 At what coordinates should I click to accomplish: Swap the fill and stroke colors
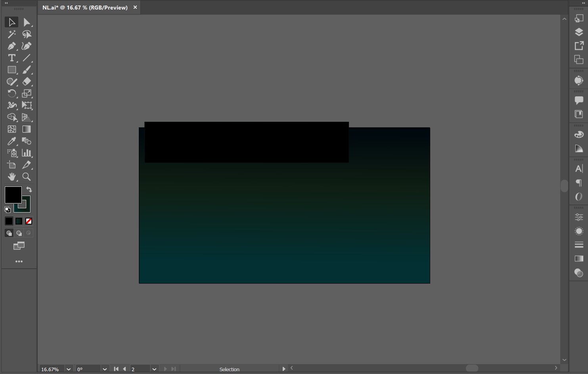coord(29,190)
